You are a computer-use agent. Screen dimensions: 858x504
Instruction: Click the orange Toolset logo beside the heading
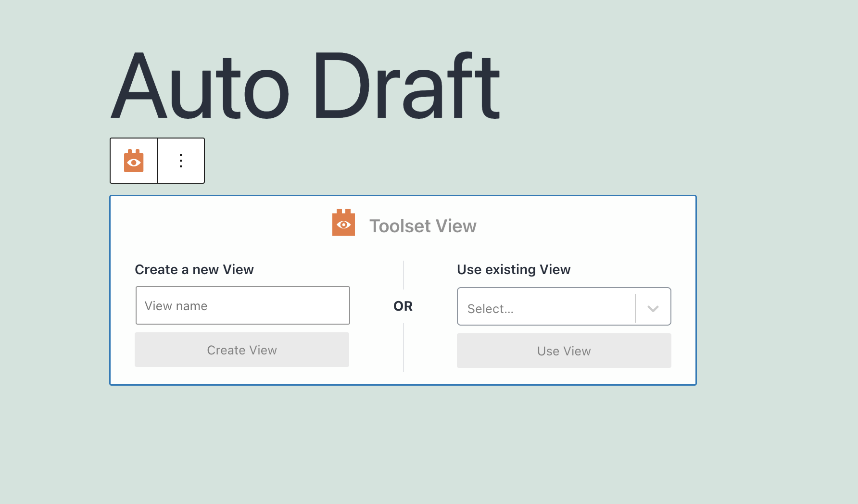pos(343,223)
